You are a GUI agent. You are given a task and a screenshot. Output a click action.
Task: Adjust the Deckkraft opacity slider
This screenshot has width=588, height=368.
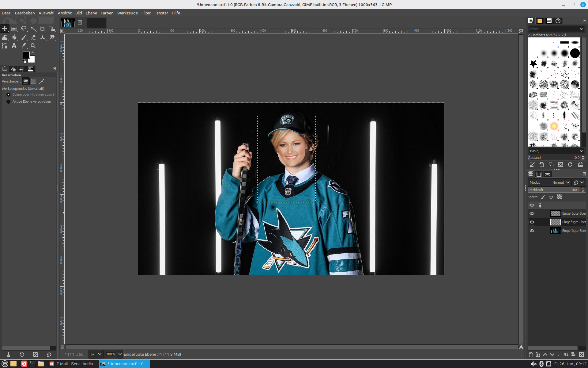click(x=554, y=190)
